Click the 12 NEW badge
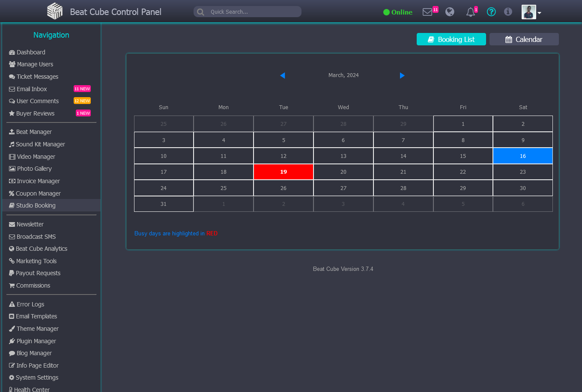This screenshot has width=582, height=392. pyautogui.click(x=82, y=101)
